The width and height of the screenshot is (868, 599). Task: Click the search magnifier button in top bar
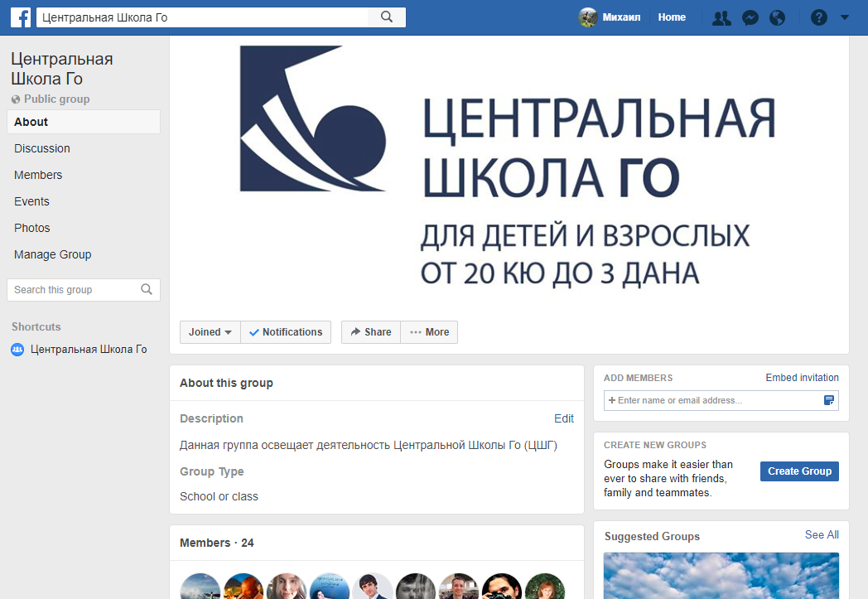(387, 17)
